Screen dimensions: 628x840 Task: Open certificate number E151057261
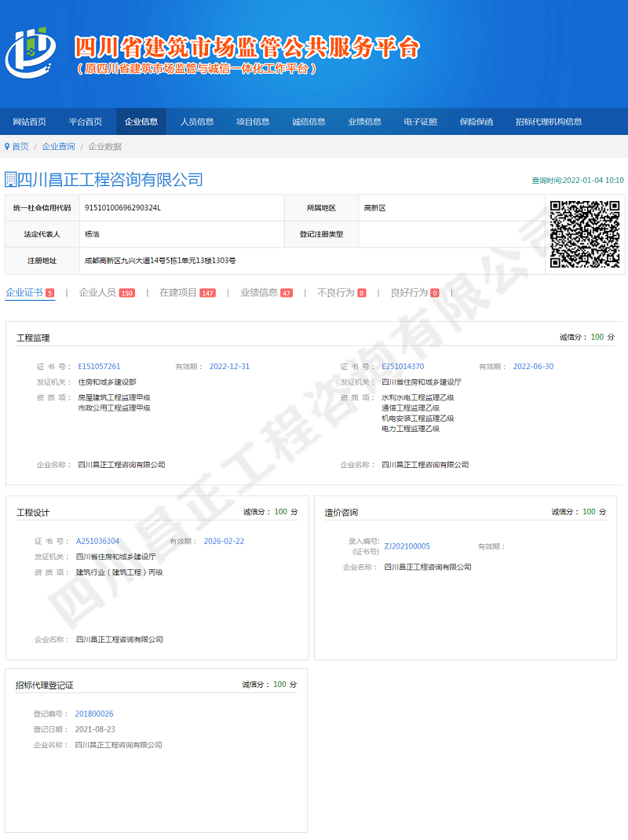coord(99,367)
